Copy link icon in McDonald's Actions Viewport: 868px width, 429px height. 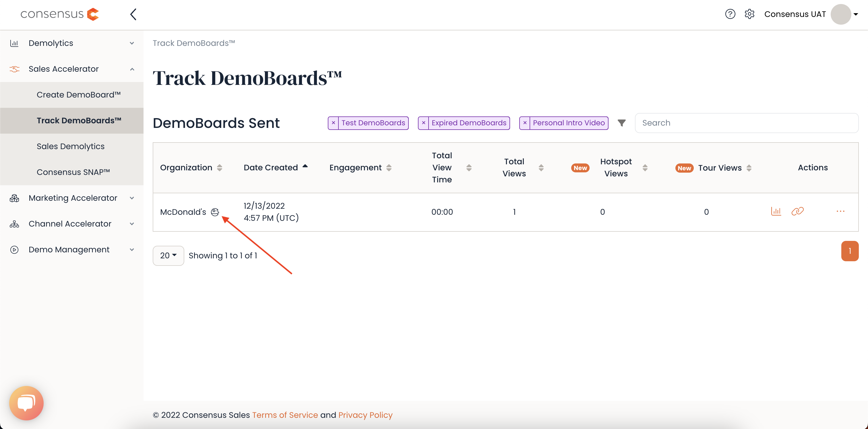point(797,211)
